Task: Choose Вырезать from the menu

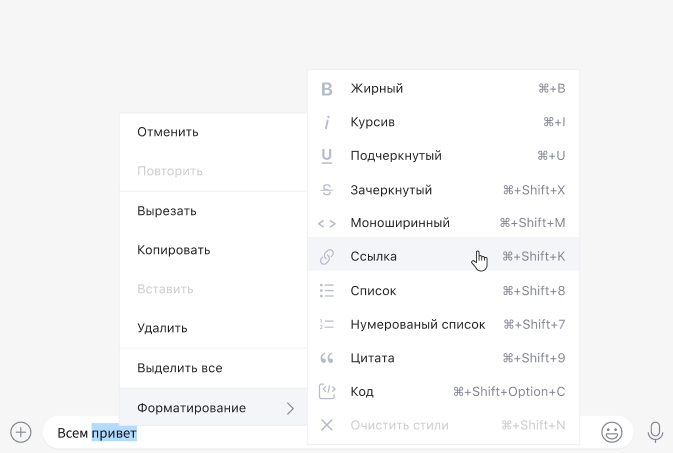Action: (x=167, y=211)
